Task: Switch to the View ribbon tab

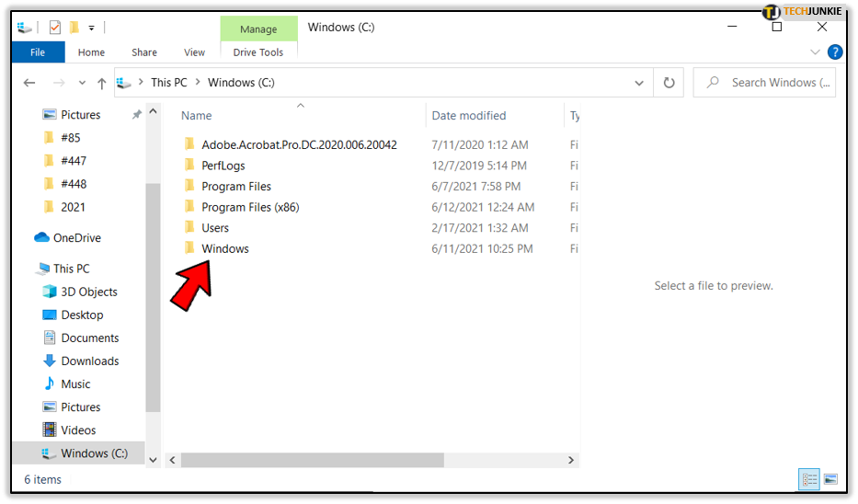Action: (194, 52)
